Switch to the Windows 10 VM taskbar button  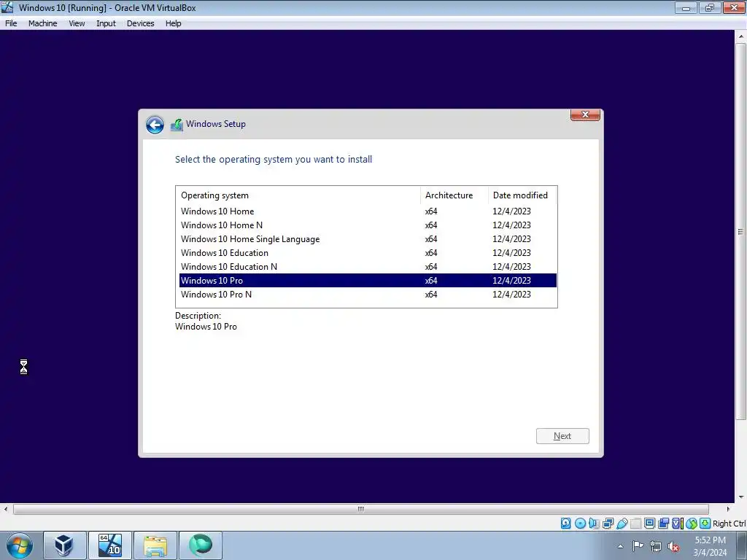click(110, 545)
